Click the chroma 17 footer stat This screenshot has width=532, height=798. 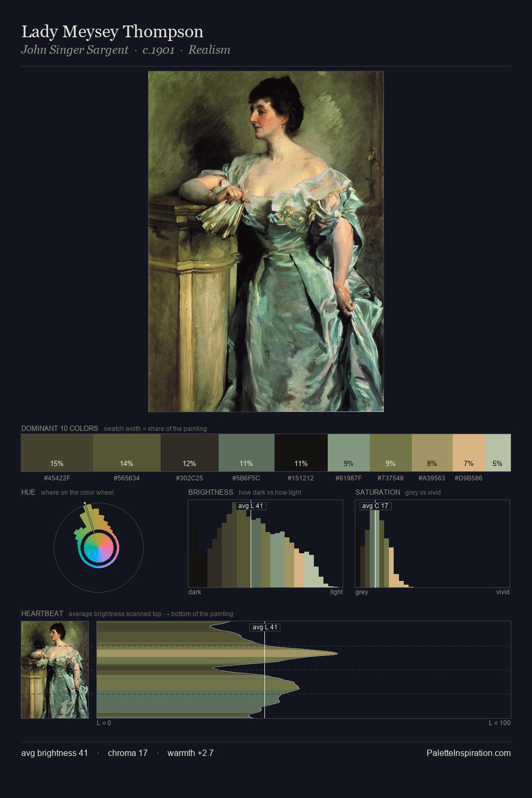pyautogui.click(x=128, y=753)
